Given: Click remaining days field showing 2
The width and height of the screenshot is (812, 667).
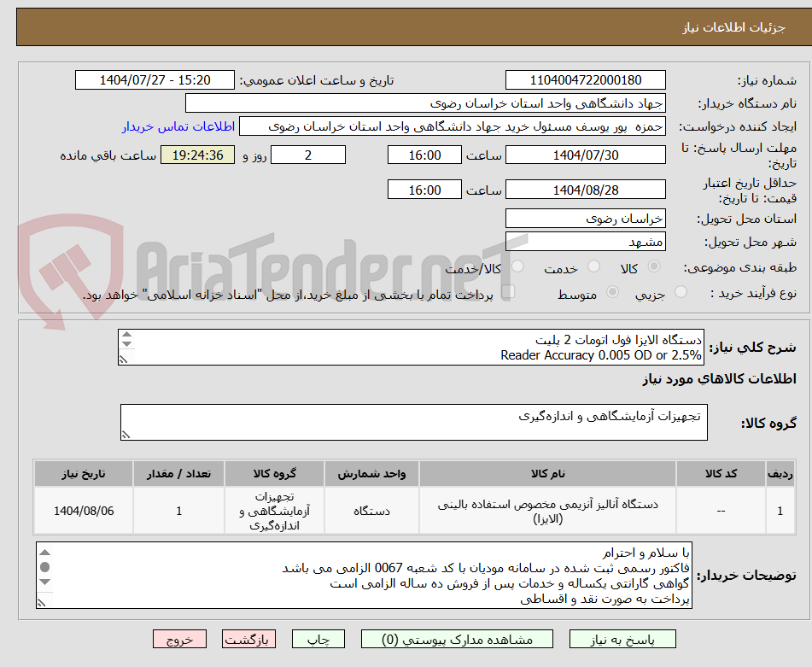Looking at the screenshot, I should pyautogui.click(x=308, y=155).
